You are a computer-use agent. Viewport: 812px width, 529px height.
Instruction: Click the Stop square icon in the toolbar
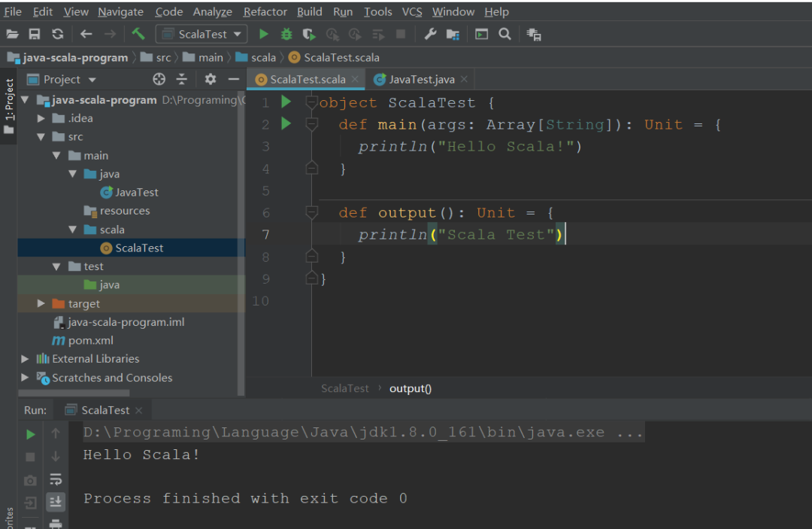[400, 34]
